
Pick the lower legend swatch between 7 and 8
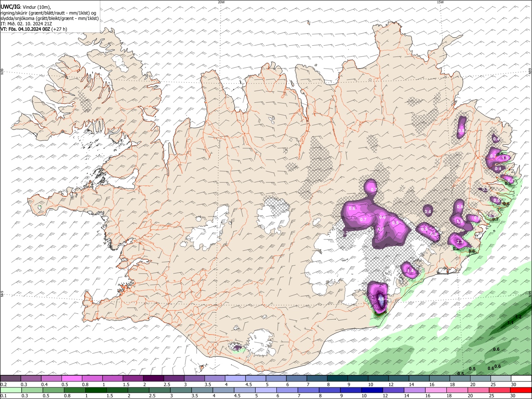[309, 390]
